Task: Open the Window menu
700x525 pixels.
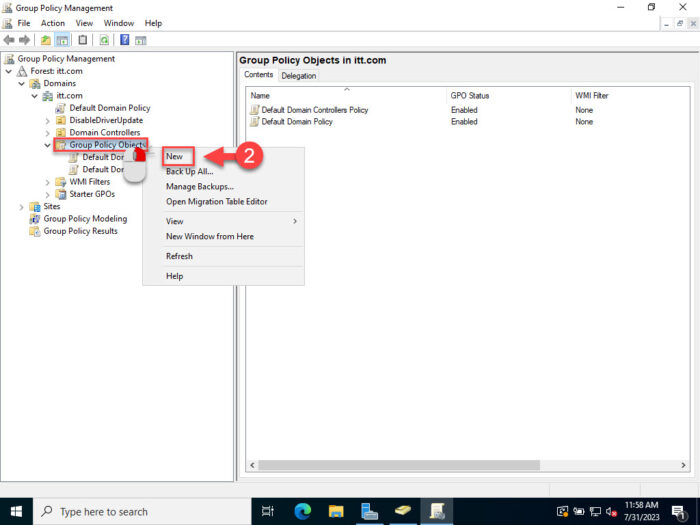Action: (119, 23)
